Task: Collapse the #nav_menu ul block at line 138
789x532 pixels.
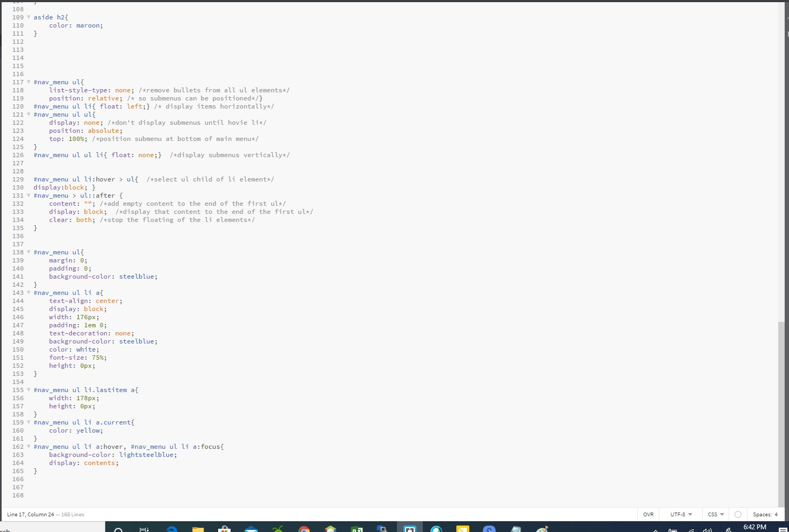Action: [29, 252]
